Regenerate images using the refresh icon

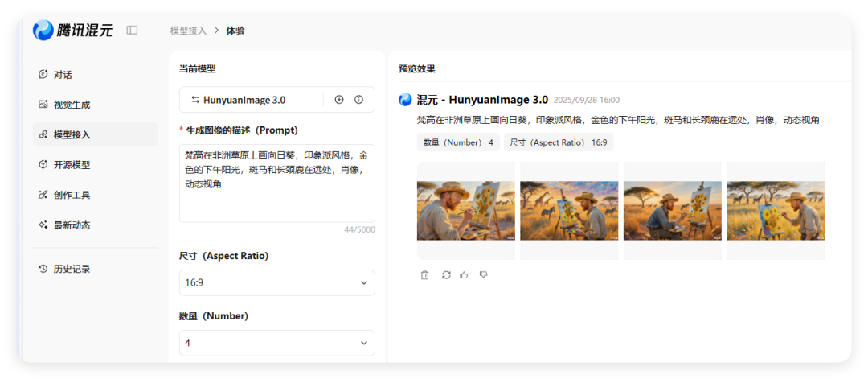click(x=446, y=275)
